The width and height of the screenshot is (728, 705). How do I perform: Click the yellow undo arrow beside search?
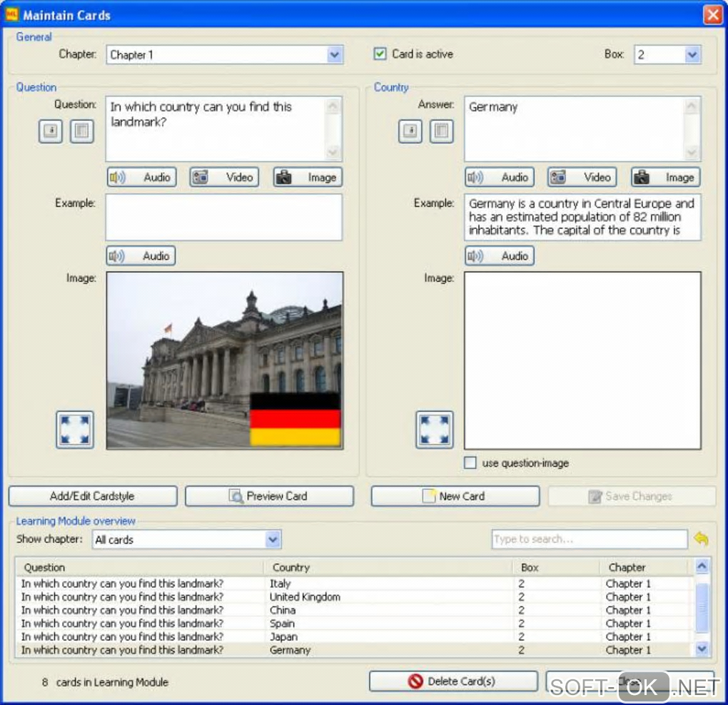tap(701, 539)
